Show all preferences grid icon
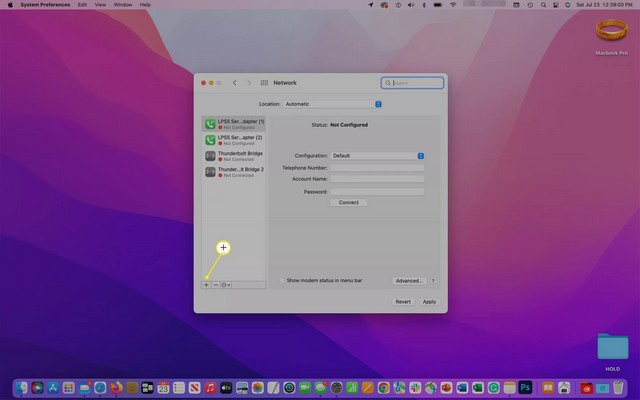This screenshot has width=640, height=400. pos(264,83)
